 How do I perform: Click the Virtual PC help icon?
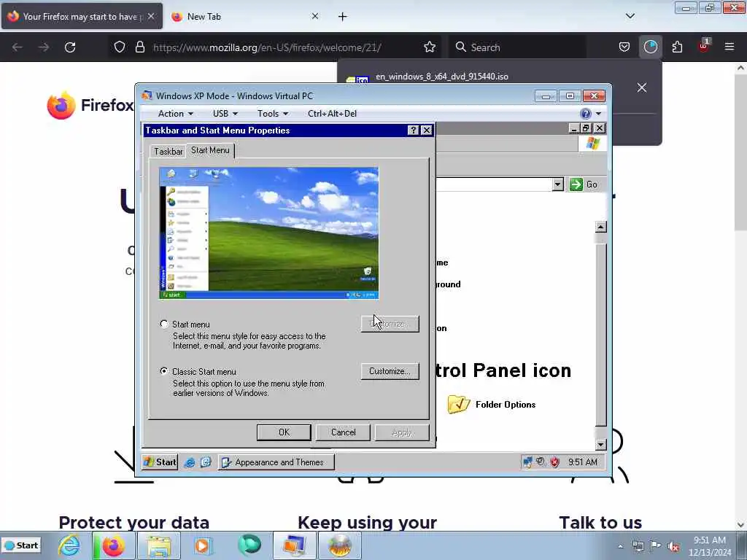click(586, 113)
